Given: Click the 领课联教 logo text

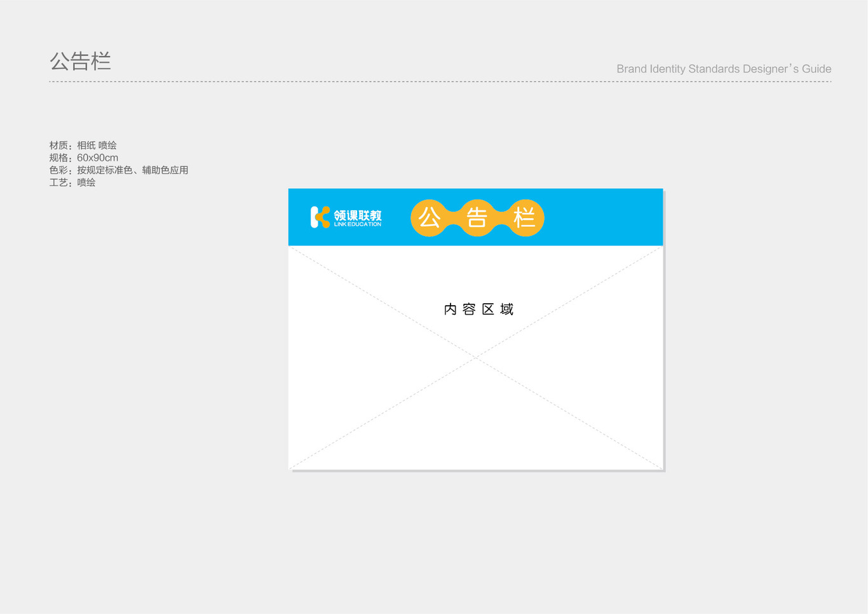Looking at the screenshot, I should click(x=358, y=215).
